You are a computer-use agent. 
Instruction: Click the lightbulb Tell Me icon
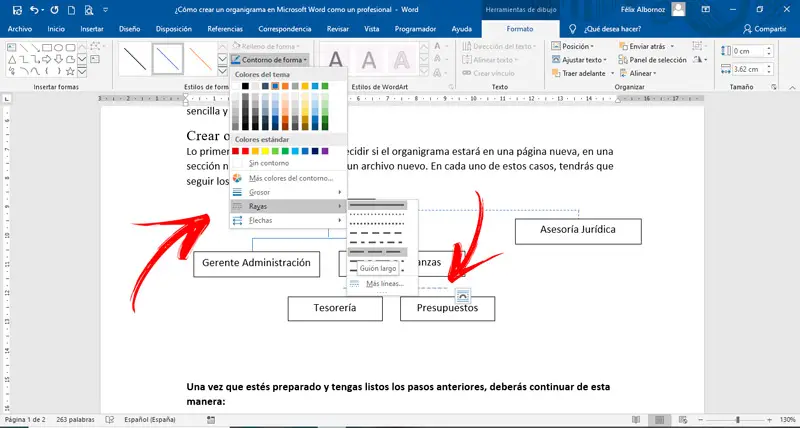coord(572,29)
